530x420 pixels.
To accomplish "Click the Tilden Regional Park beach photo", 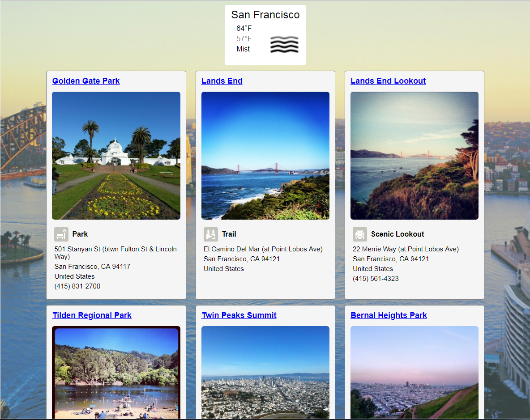I will coord(116,373).
